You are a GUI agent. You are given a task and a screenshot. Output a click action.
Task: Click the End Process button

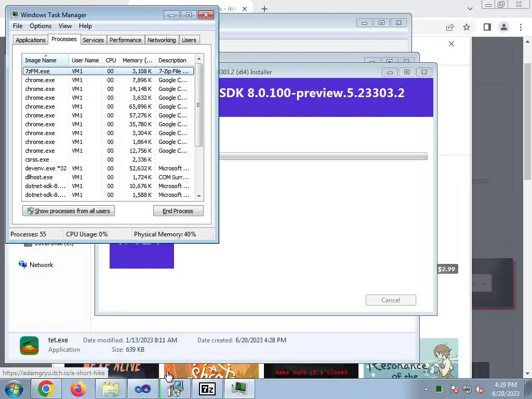[x=178, y=211]
